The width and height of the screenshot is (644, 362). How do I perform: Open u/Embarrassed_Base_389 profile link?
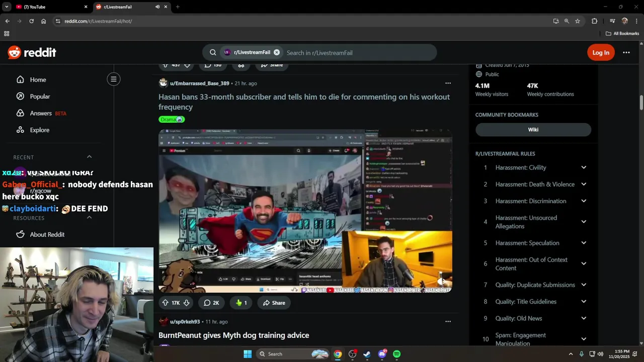[x=199, y=83]
